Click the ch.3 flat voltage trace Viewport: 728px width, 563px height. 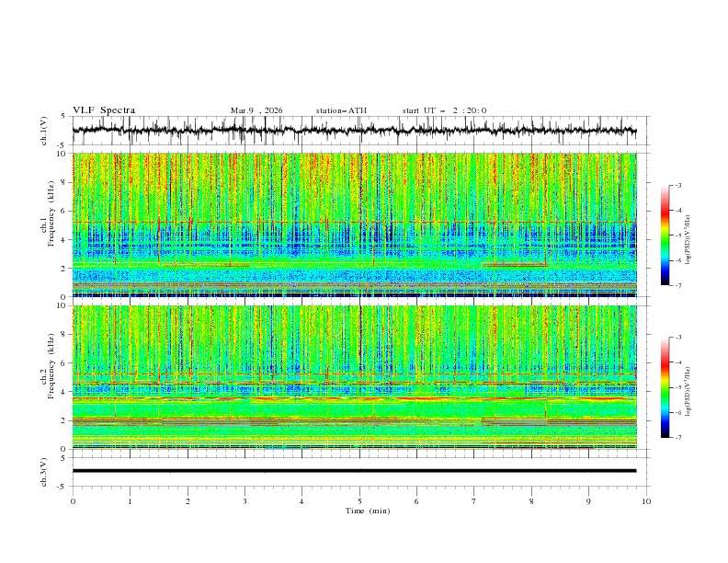coord(354,471)
